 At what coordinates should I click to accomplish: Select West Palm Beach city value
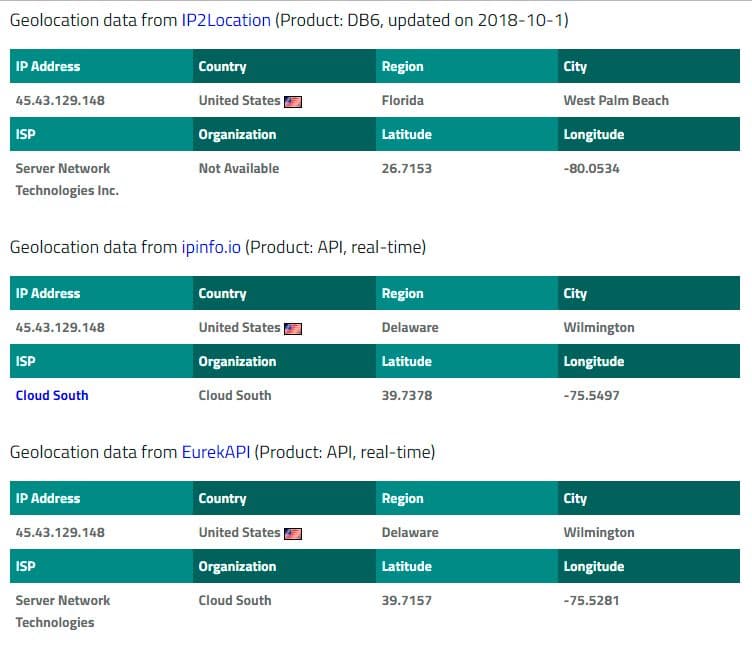coord(616,100)
